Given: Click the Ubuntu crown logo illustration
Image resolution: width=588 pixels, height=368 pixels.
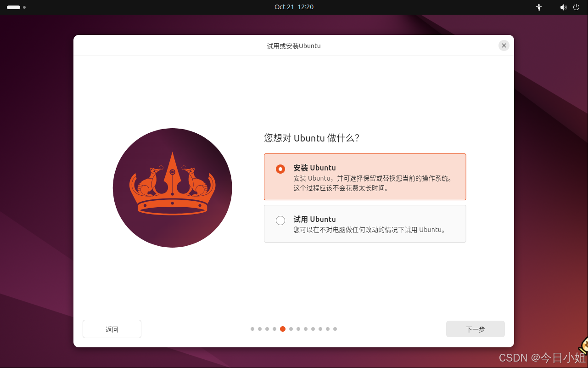Looking at the screenshot, I should (172, 187).
